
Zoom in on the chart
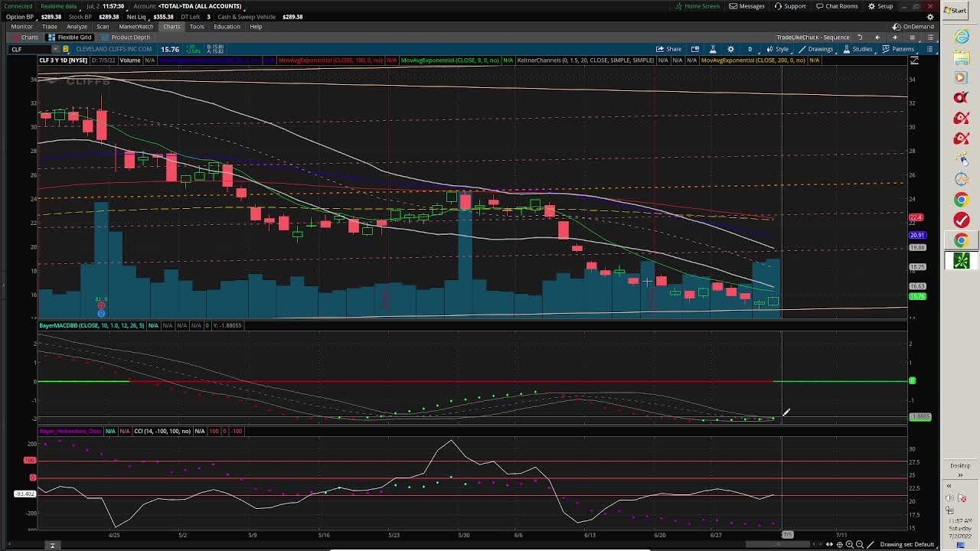tap(849, 544)
